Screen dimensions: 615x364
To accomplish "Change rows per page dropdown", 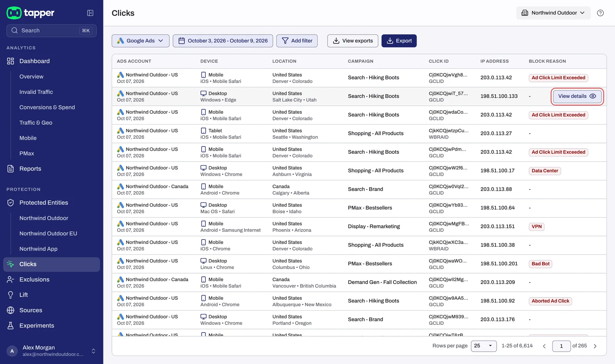I will (484, 346).
